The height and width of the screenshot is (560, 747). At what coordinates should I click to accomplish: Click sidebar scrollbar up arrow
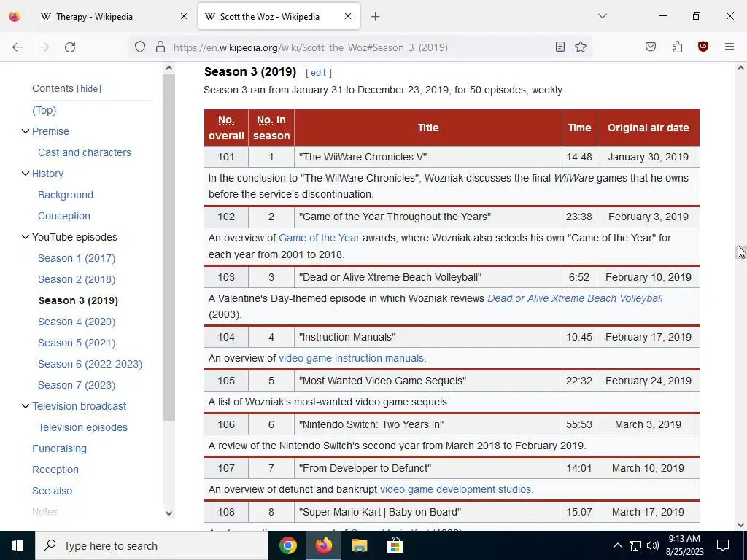[169, 68]
